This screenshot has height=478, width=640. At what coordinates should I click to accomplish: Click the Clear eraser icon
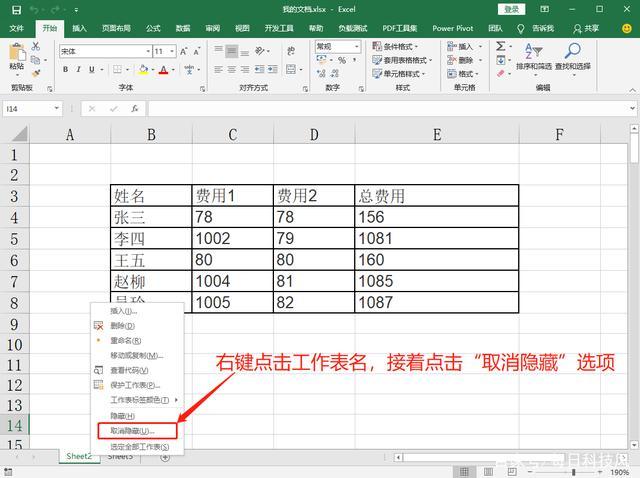coord(501,73)
